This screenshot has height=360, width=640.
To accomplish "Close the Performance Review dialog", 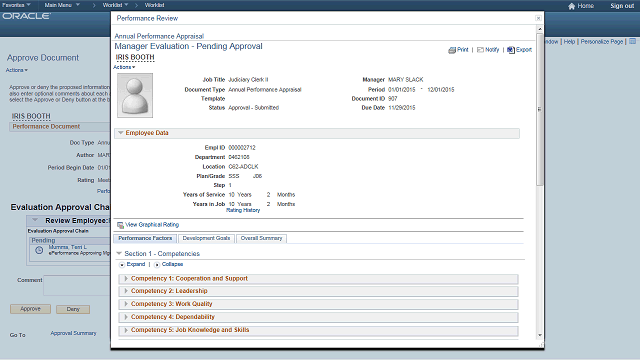I will 538,18.
